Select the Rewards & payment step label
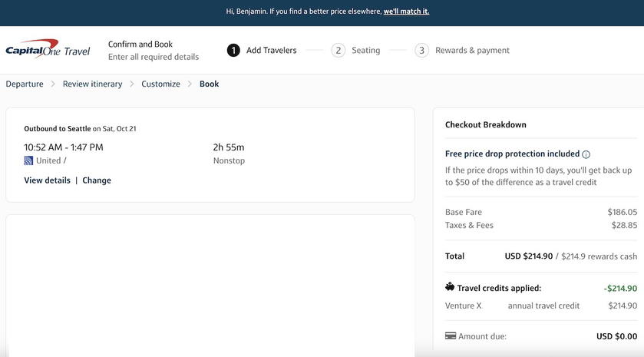The height and width of the screenshot is (357, 644). coord(472,50)
